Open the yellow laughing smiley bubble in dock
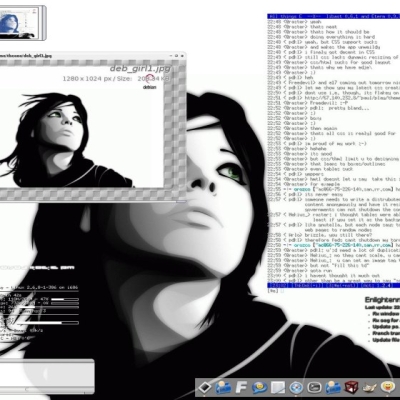 [x=387, y=387]
